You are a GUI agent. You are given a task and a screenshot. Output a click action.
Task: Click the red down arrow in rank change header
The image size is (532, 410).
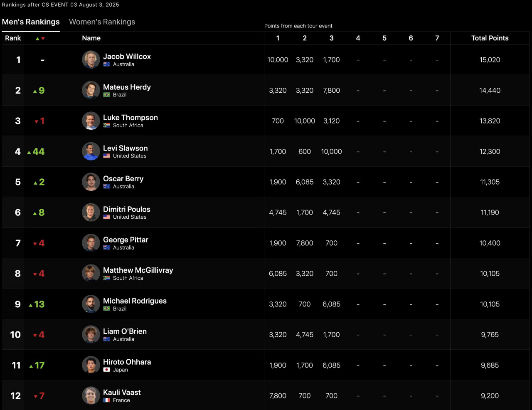[43, 38]
